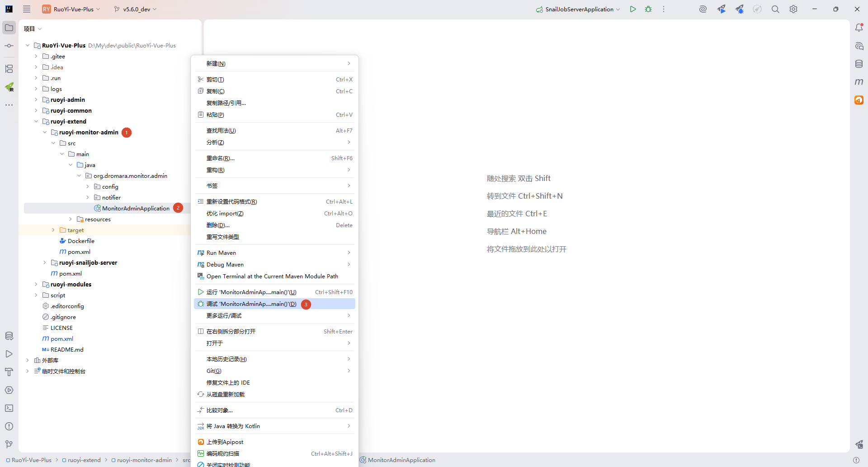The image size is (868, 467).
Task: Open the main hamburger menu
Action: coord(27,9)
